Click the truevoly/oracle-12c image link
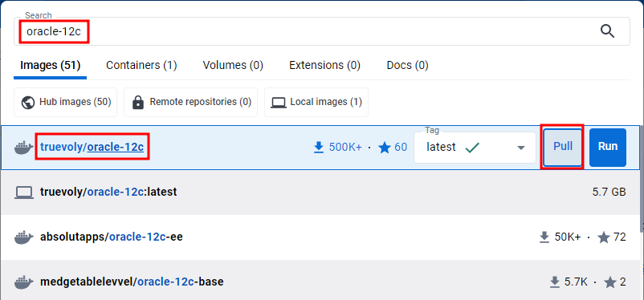Screen dimensions: 644x300 (92, 147)
